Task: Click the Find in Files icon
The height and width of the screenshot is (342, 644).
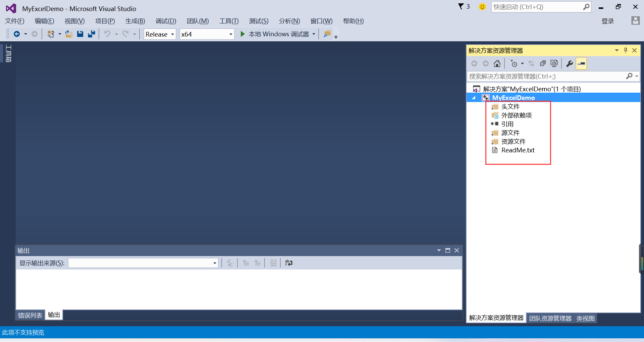Action: click(x=327, y=34)
